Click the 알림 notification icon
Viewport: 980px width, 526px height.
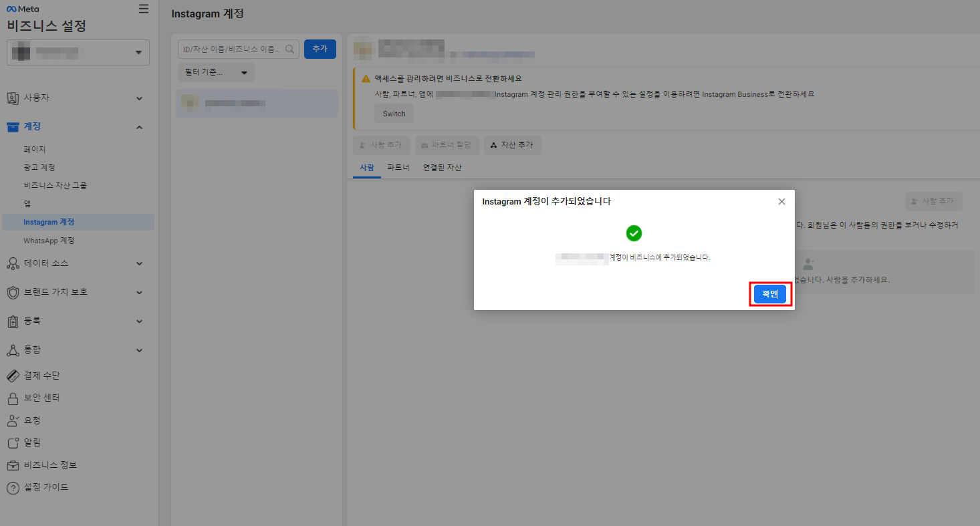[x=13, y=442]
